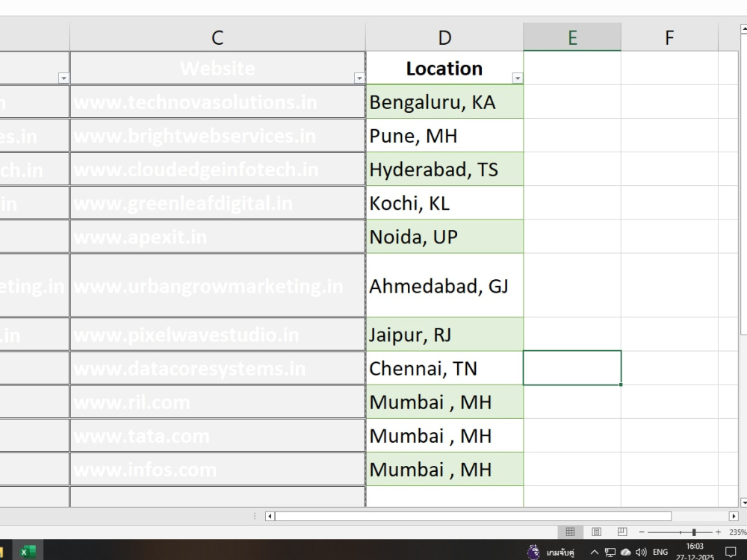
Task: Switch to Page Break Preview
Action: [622, 532]
